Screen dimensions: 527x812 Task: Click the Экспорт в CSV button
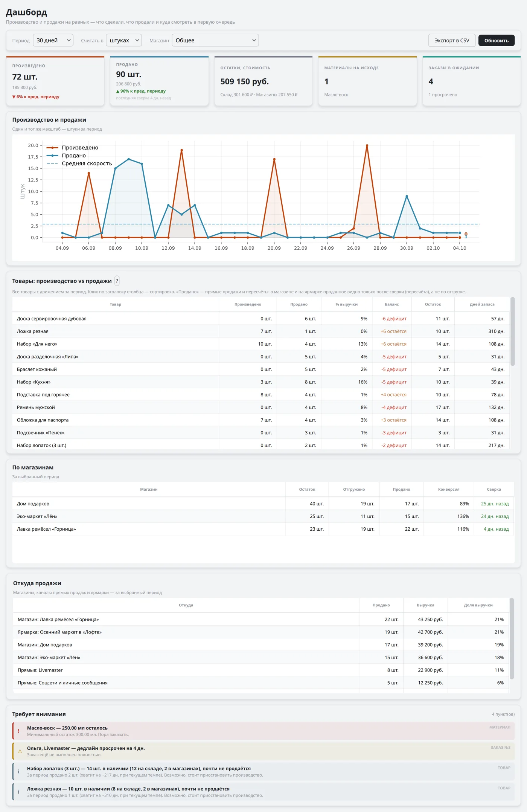point(452,40)
